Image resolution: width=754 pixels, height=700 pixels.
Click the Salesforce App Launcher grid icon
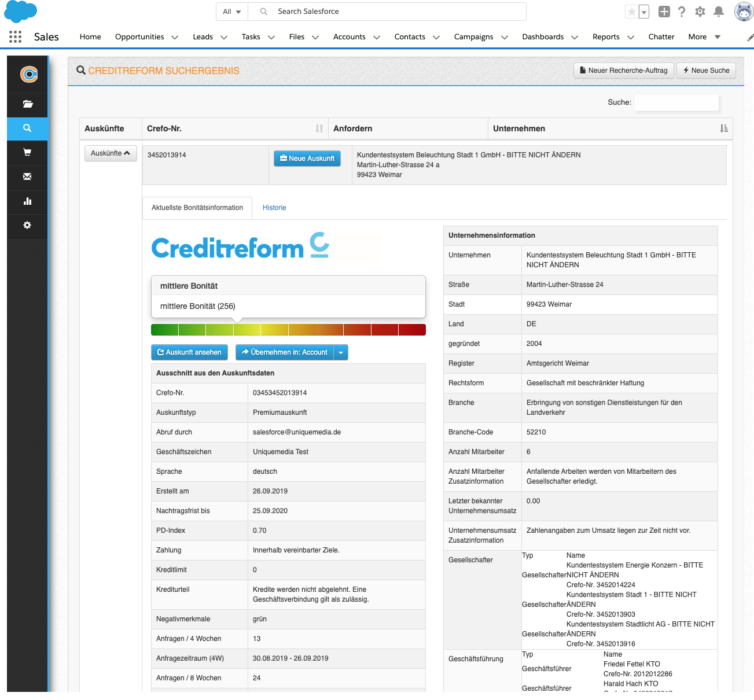[x=16, y=37]
